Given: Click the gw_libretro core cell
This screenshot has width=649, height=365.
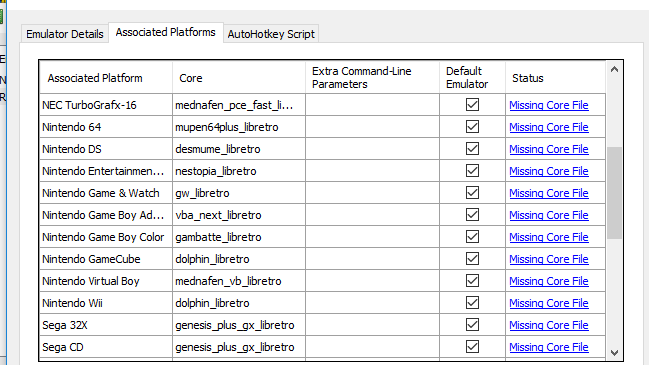Looking at the screenshot, I should pos(239,193).
